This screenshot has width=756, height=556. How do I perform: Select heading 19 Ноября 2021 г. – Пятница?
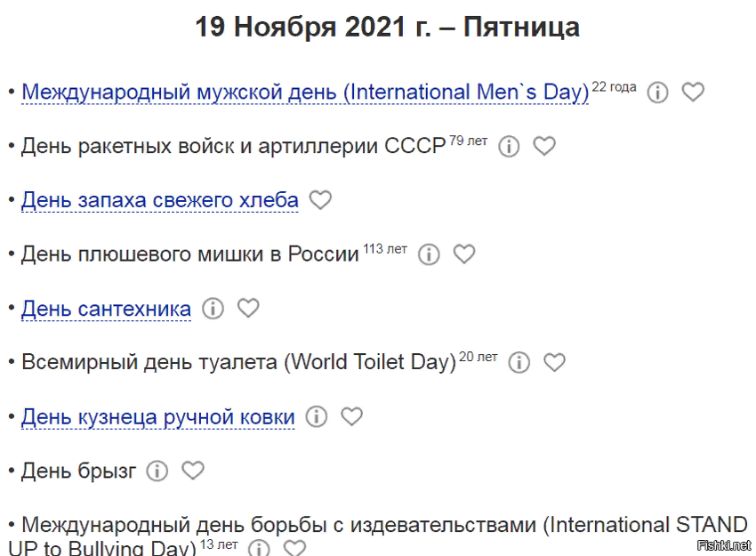[387, 27]
